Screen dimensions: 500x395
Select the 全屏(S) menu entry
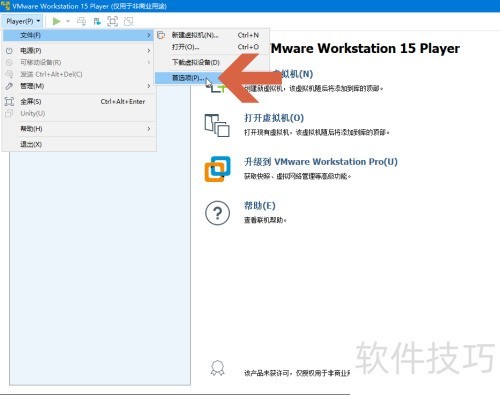tap(78, 101)
